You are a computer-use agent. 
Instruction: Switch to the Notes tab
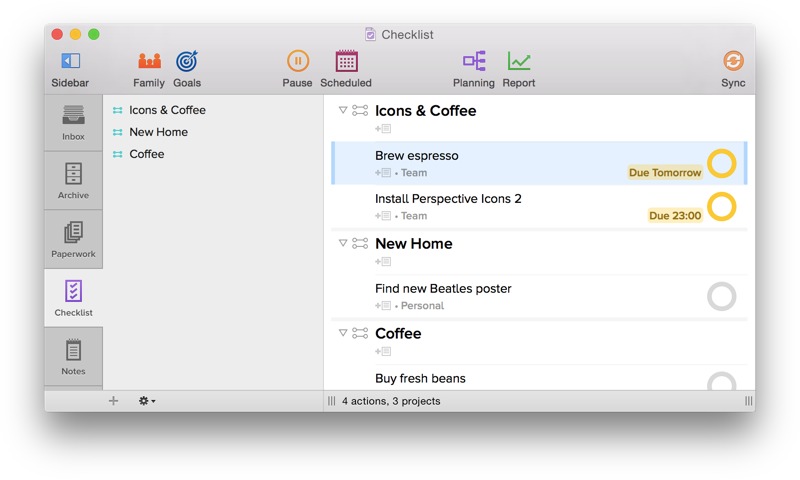(73, 357)
